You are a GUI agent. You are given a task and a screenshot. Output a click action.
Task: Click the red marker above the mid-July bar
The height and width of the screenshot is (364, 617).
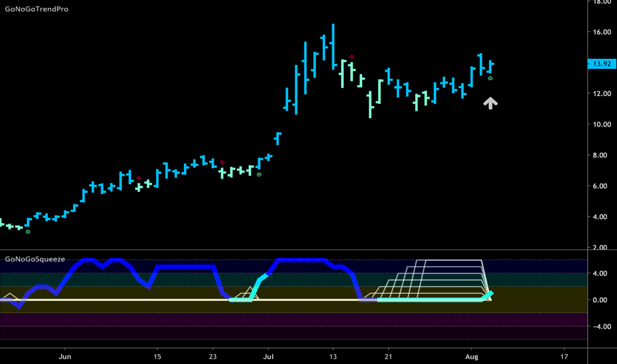pyautogui.click(x=352, y=57)
